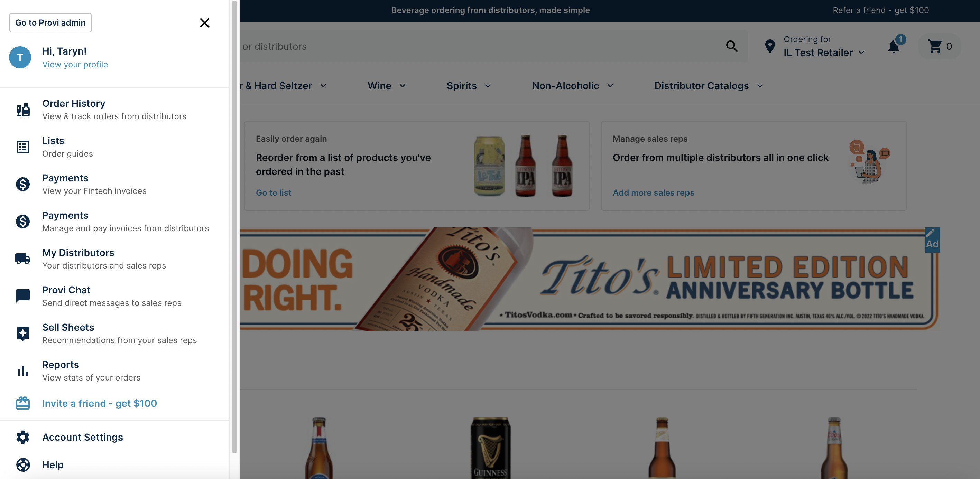The height and width of the screenshot is (479, 980).
Task: View the shopping cart icon
Action: [935, 46]
